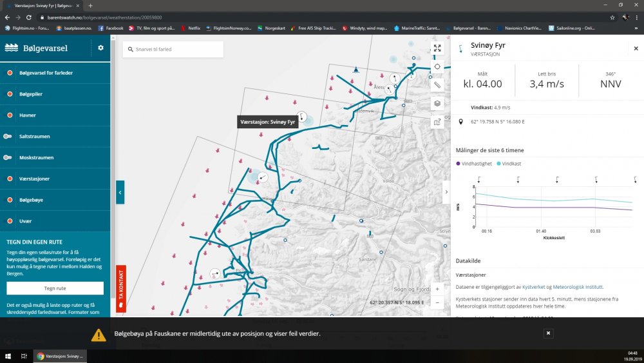
Task: Click the address bar URL
Action: click(x=104, y=17)
